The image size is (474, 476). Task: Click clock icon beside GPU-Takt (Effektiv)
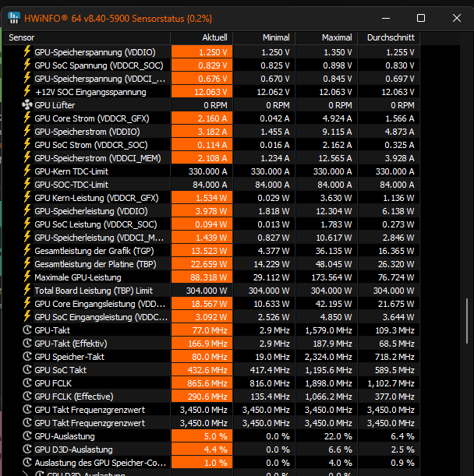pyautogui.click(x=27, y=343)
